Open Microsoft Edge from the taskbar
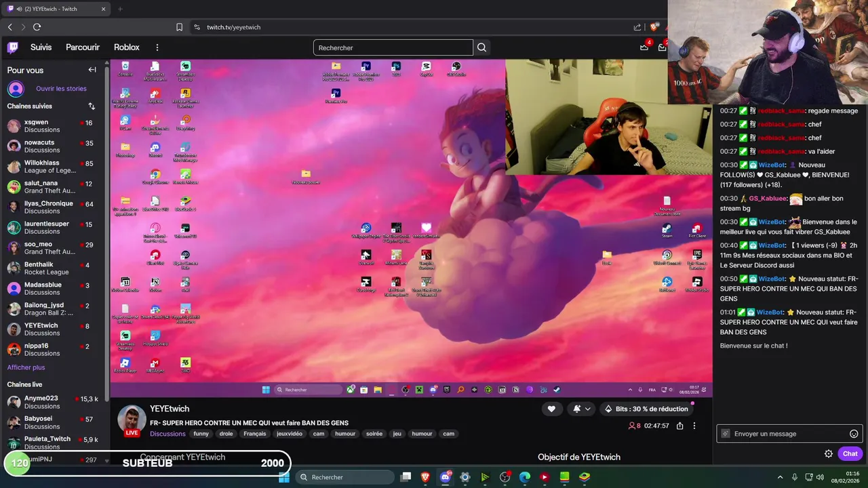 click(524, 477)
